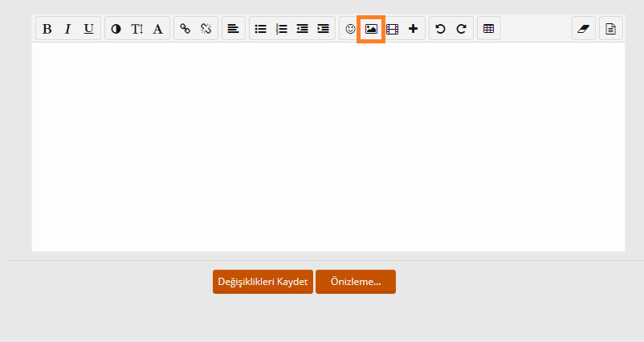The image size is (644, 342).
Task: Remove link with the broken chain icon
Action: point(206,29)
